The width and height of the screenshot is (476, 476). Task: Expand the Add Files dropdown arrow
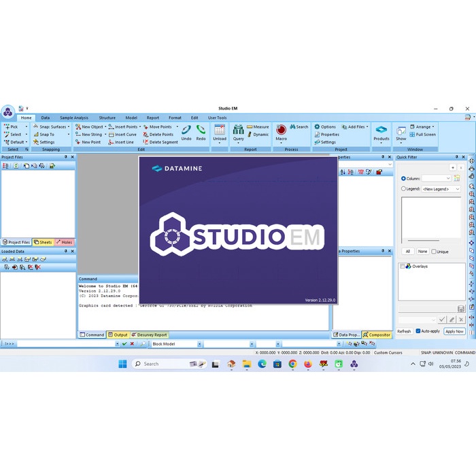coord(367,126)
